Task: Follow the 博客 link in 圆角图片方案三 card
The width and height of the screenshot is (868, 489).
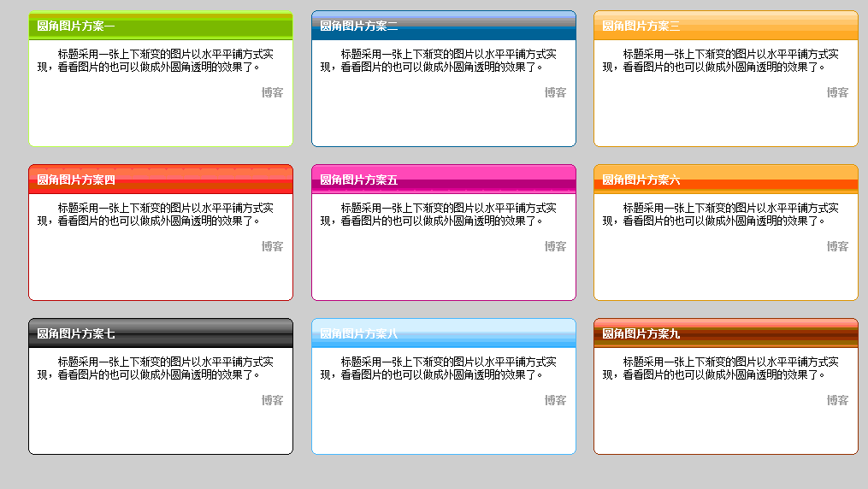Action: 837,92
